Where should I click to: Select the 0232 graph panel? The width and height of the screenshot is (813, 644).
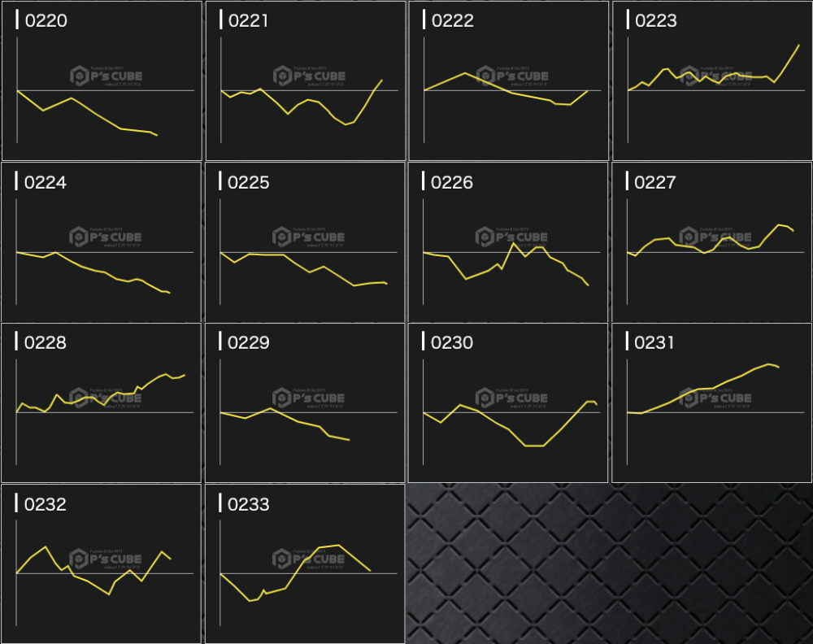click(x=102, y=564)
